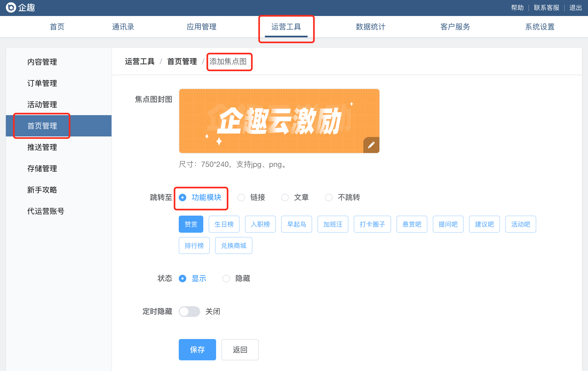Open the 运营工具 tab
588x371 pixels.
click(x=286, y=27)
